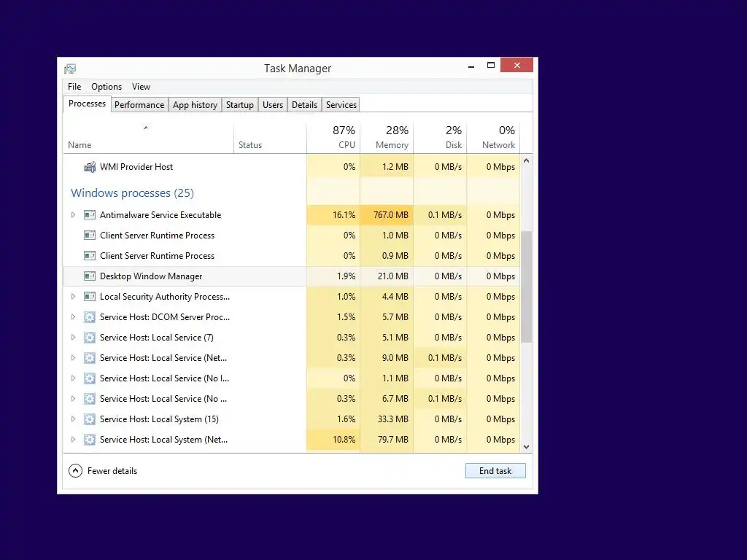Click the Fewer details circular arrow icon
Screen dimensions: 747x560
(75, 471)
